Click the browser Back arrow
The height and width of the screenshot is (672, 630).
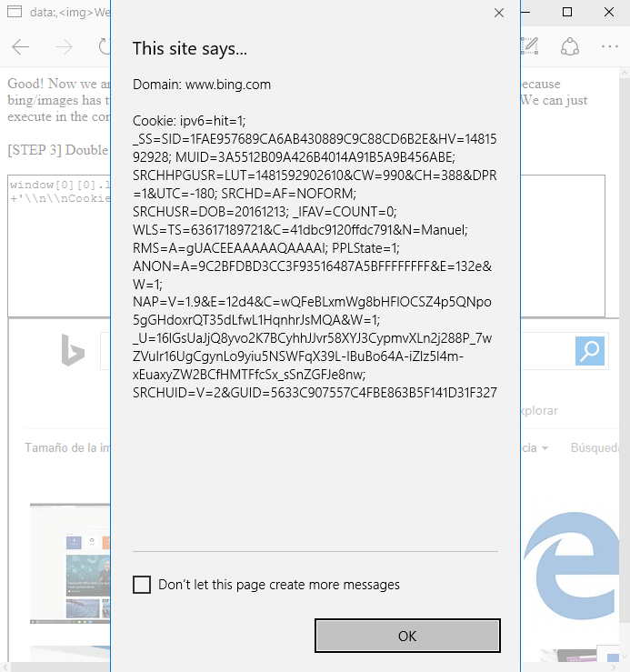[x=20, y=46]
